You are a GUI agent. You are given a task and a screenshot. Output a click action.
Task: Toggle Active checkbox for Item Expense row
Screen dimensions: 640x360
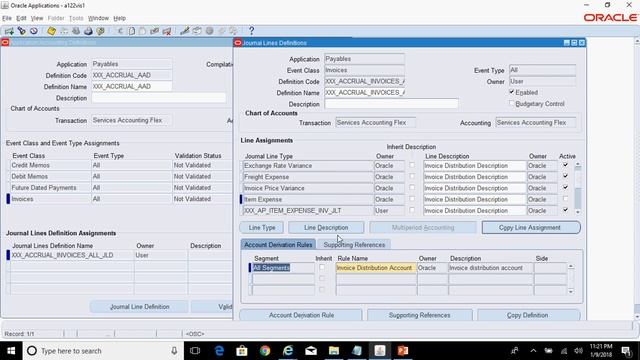565,199
